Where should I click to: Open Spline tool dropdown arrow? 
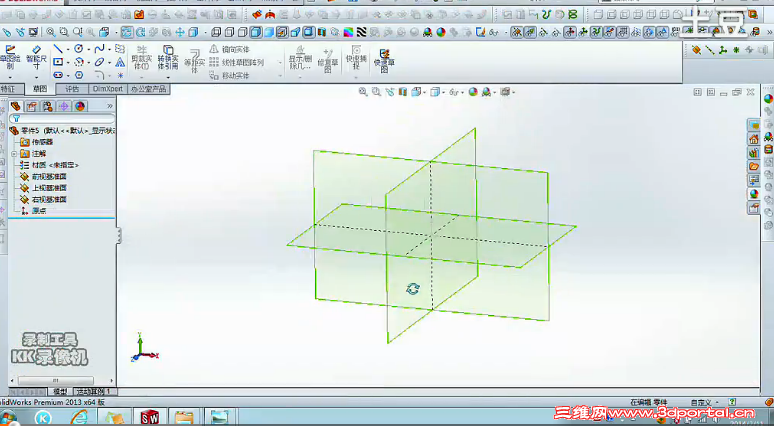109,49
